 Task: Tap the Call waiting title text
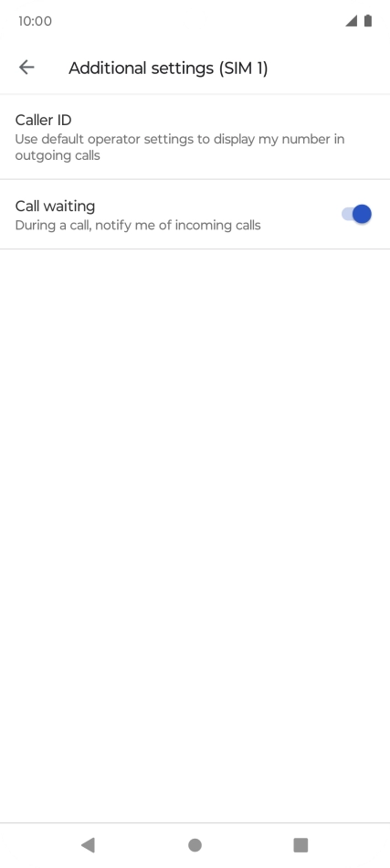(x=55, y=206)
